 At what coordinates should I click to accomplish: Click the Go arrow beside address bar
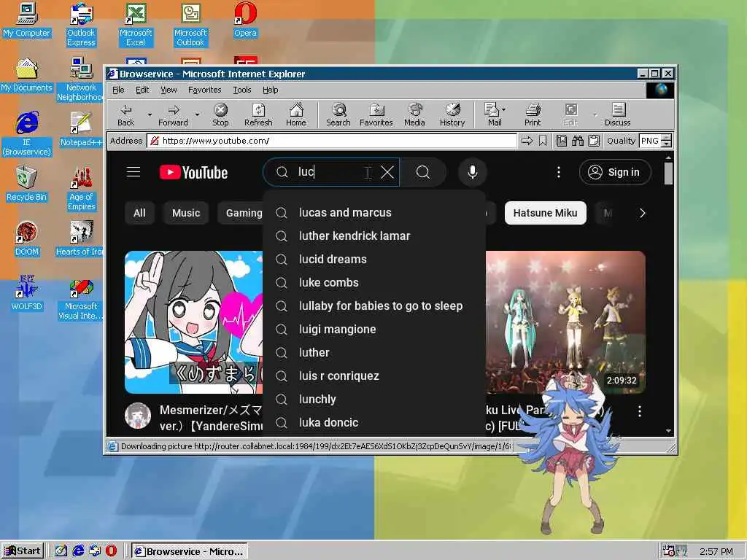coord(527,141)
